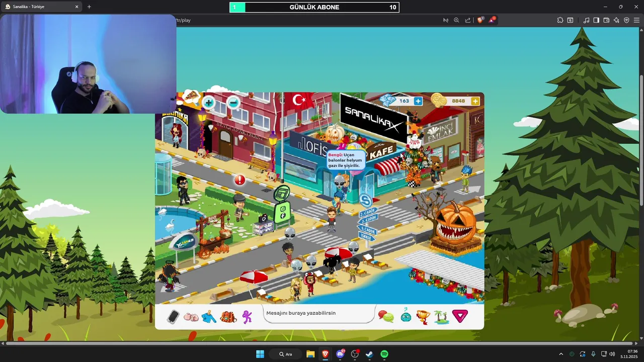The width and height of the screenshot is (644, 362).
Task: Click the vertical page scrollbar
Action: pyautogui.click(x=641, y=140)
